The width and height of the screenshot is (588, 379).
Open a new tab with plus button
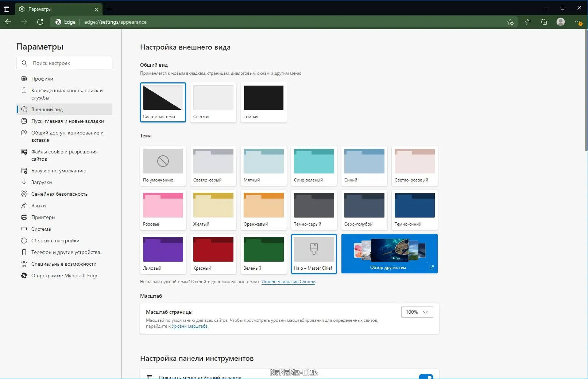click(x=109, y=9)
